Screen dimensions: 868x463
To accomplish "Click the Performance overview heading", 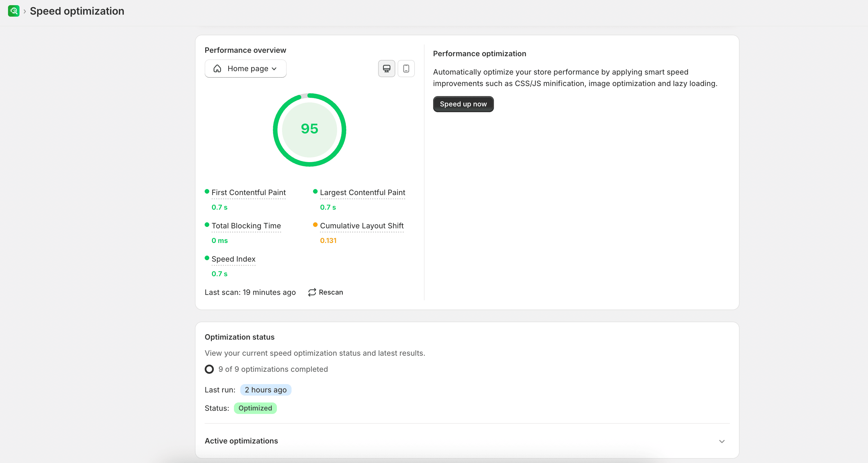I will coord(245,50).
